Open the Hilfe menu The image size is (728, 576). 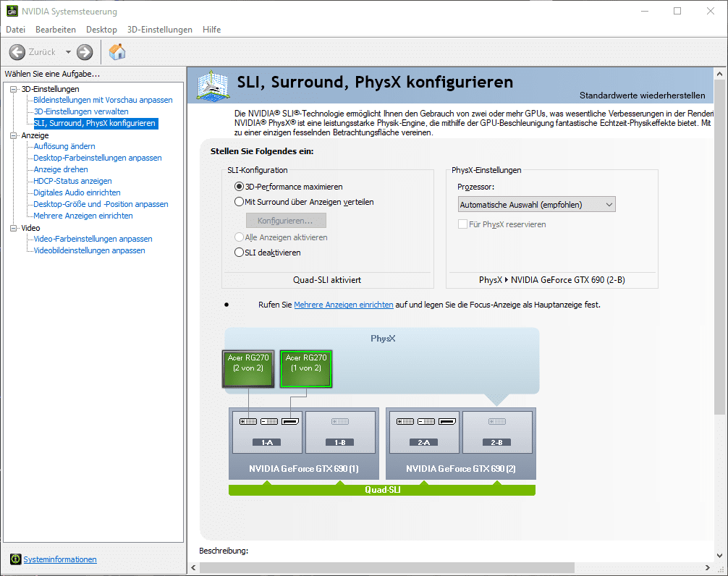[212, 30]
